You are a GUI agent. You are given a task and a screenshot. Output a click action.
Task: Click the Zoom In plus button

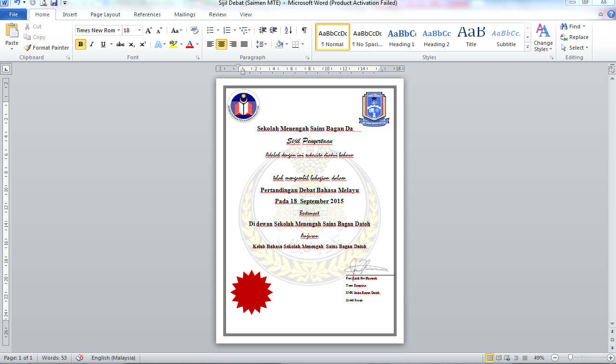pos(610,358)
